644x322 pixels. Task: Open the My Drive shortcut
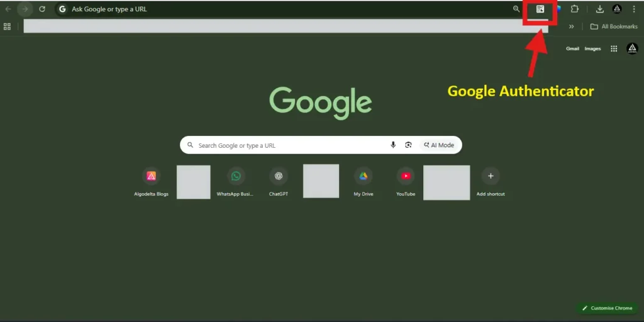[363, 177]
